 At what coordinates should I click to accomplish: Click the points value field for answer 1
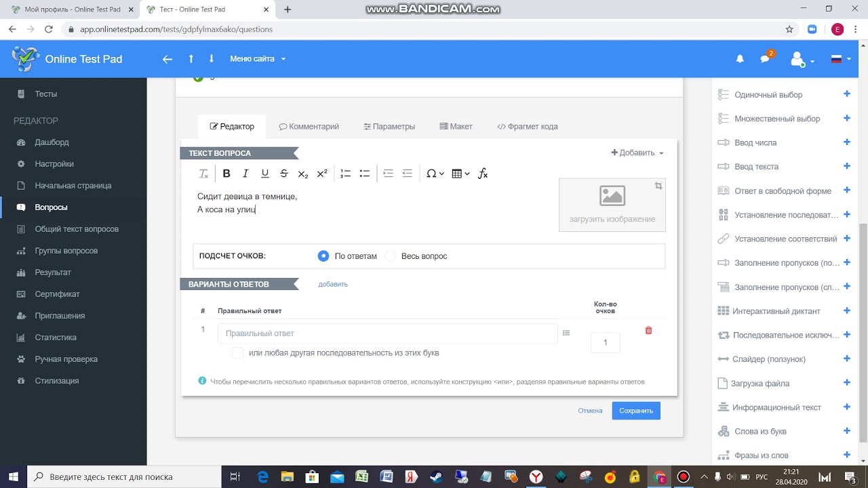pyautogui.click(x=606, y=342)
